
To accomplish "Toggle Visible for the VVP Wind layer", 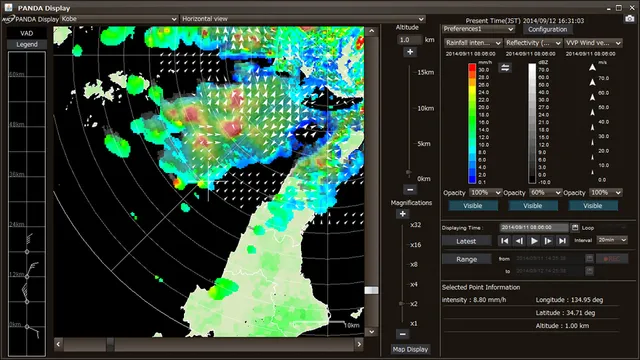I will coord(593,206).
